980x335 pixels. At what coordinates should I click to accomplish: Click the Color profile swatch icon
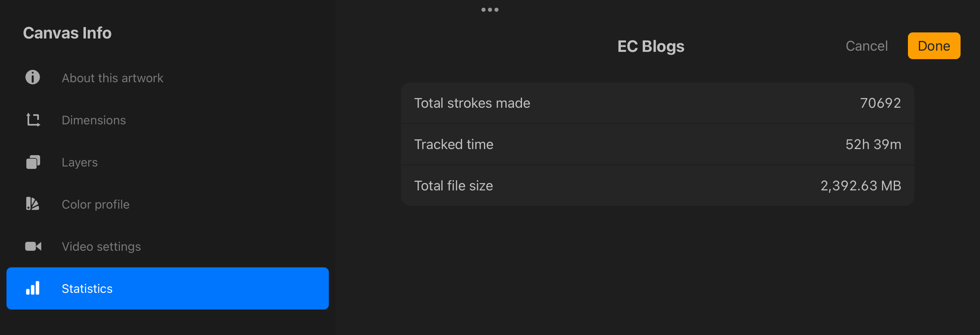click(x=33, y=204)
